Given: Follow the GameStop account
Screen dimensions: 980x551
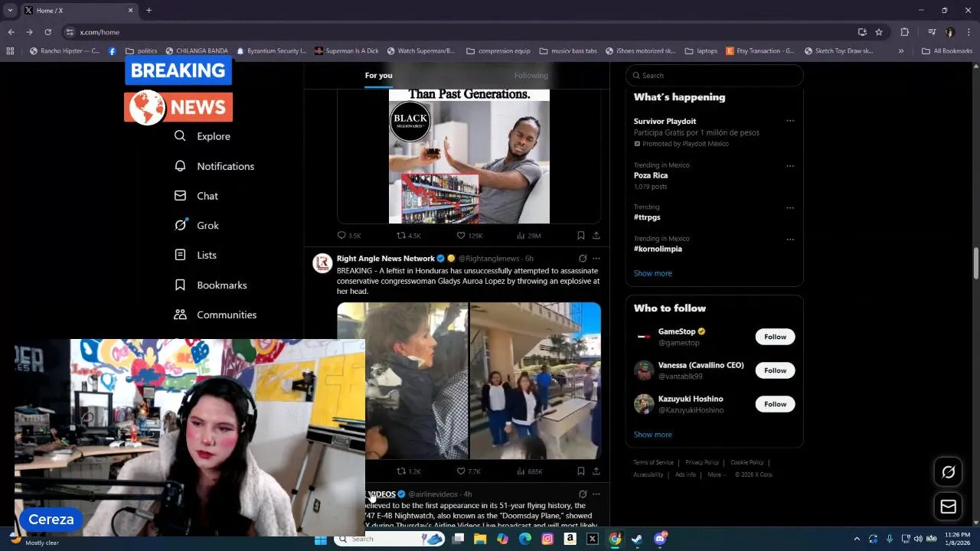Looking at the screenshot, I should [x=775, y=337].
